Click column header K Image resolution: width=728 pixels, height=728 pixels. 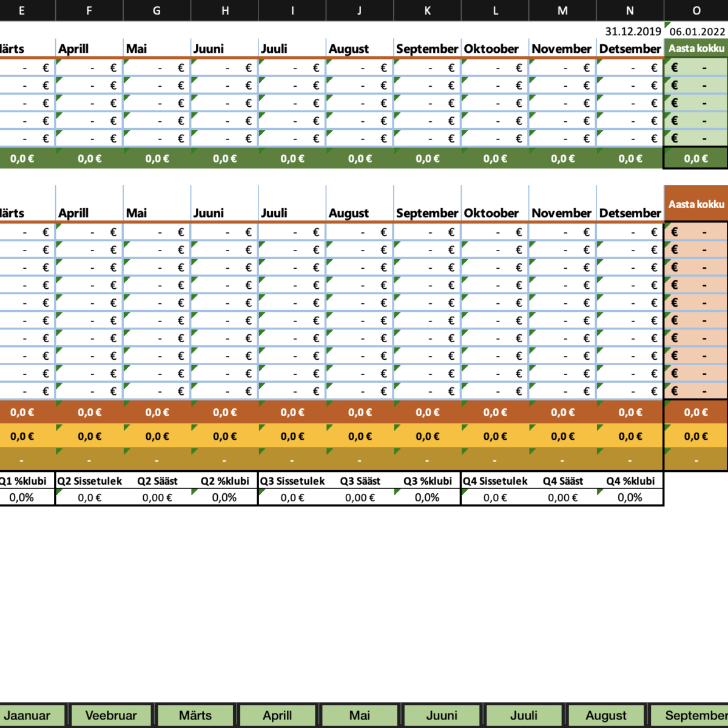428,10
